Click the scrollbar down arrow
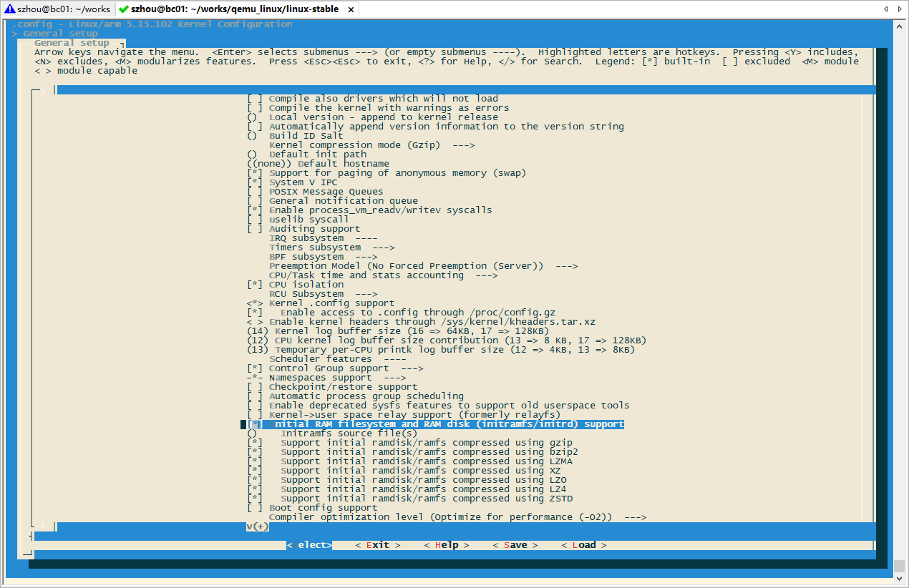Image resolution: width=909 pixels, height=588 pixels. click(900, 578)
